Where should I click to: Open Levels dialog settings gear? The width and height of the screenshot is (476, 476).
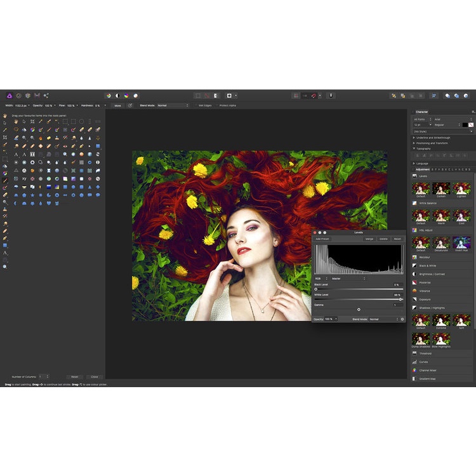click(402, 319)
